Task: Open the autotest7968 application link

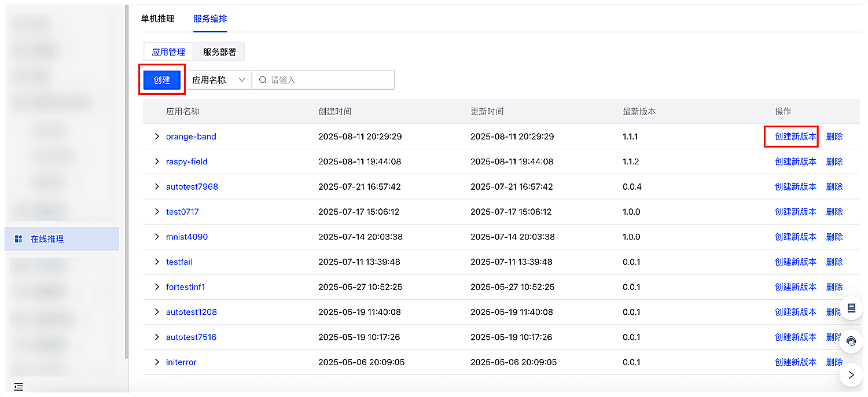Action: pos(192,186)
